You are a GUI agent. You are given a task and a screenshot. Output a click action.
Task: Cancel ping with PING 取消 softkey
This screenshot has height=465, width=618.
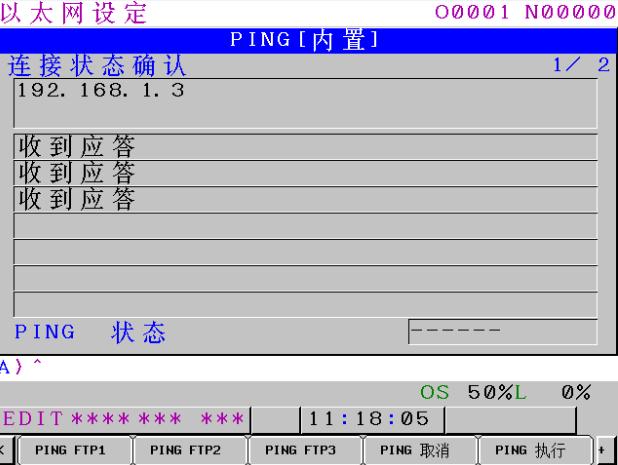pyautogui.click(x=419, y=450)
